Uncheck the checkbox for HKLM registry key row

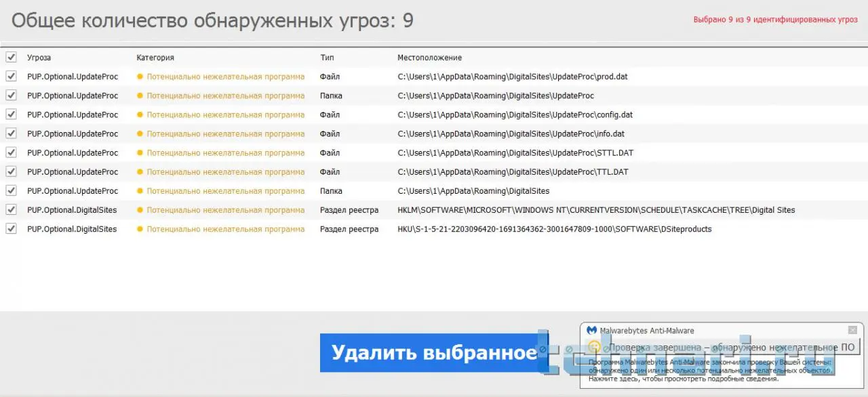tap(11, 210)
